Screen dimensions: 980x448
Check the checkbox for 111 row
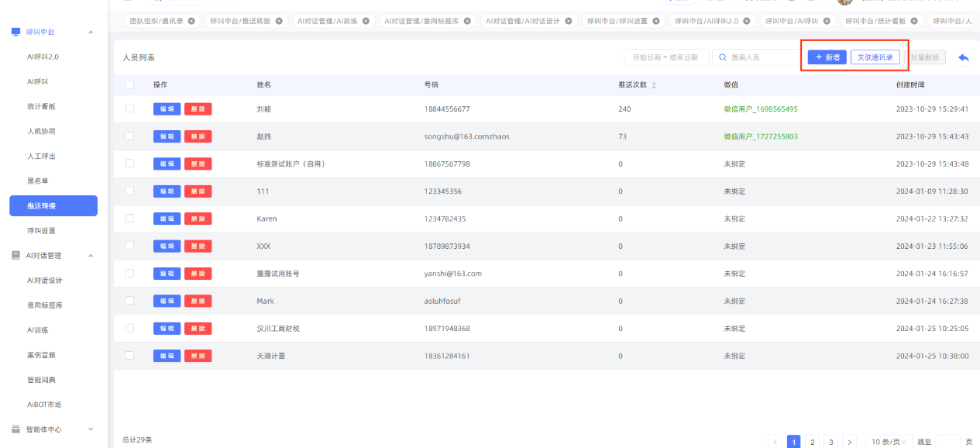(129, 191)
